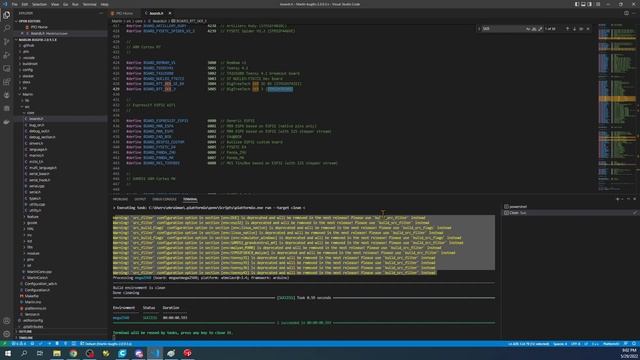Go to next find match arrow
640x360 pixels.
574,29
